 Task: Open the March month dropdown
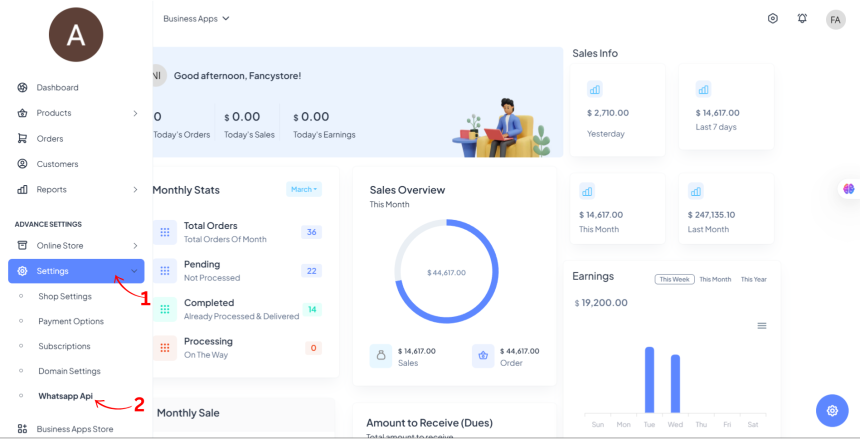(x=304, y=189)
